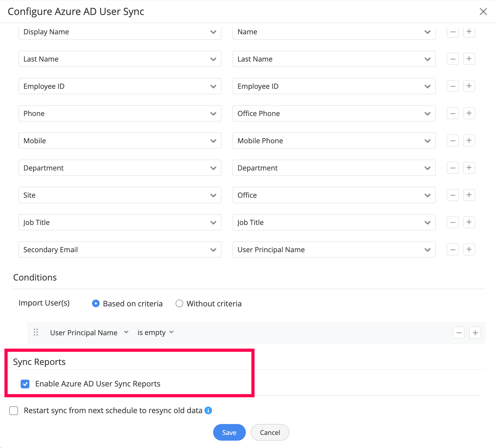496x448 pixels.
Task: Change the 'is empty' condition operator
Action: point(155,333)
